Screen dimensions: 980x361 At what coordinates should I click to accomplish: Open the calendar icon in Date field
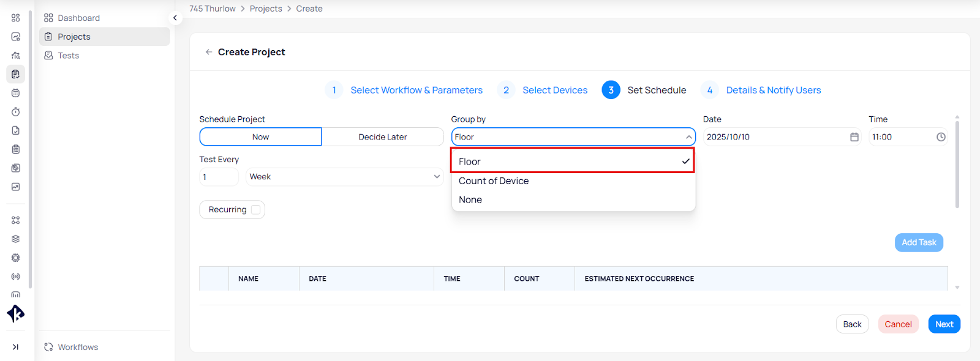pos(854,137)
